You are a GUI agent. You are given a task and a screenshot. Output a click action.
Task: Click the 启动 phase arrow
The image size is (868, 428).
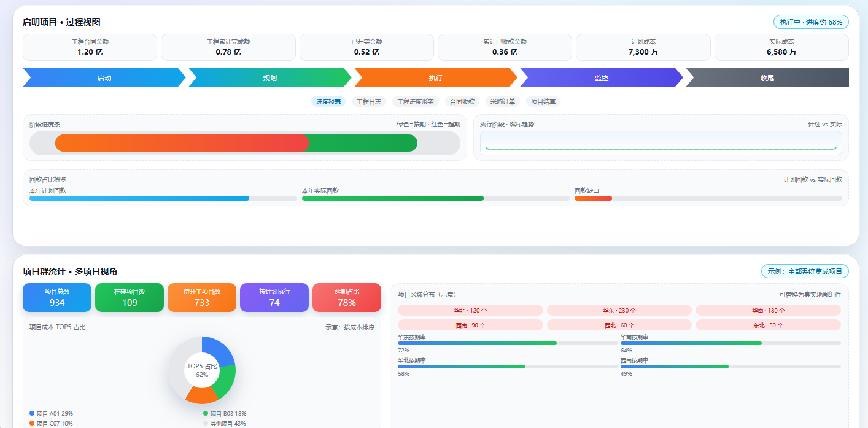coord(104,78)
